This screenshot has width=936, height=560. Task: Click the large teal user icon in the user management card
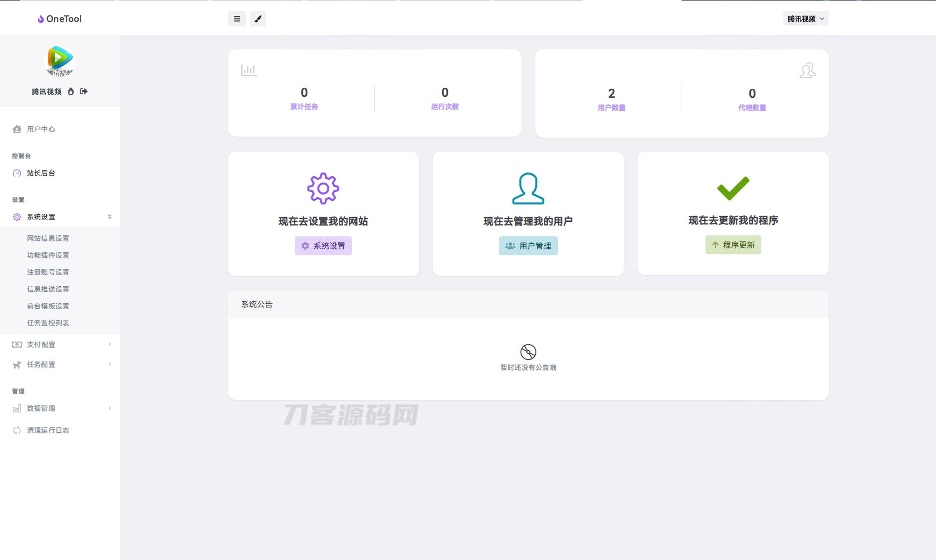tap(528, 188)
